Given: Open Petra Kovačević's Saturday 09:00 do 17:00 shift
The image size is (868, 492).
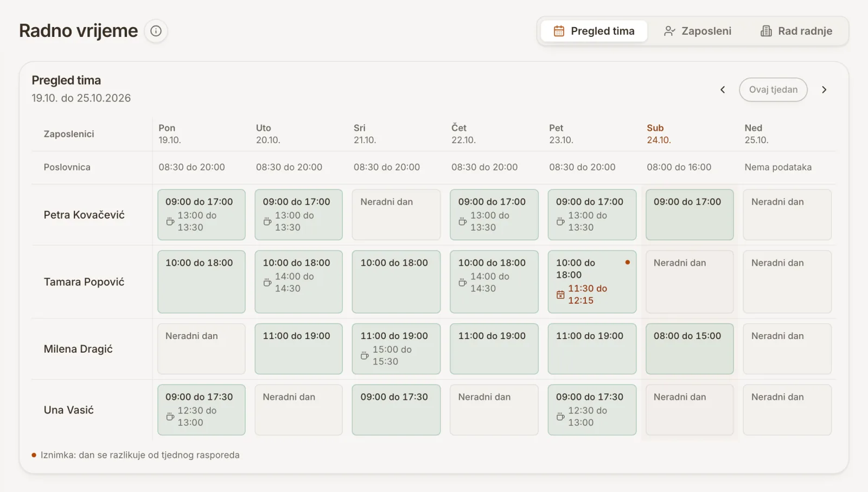Looking at the screenshot, I should [x=690, y=215].
